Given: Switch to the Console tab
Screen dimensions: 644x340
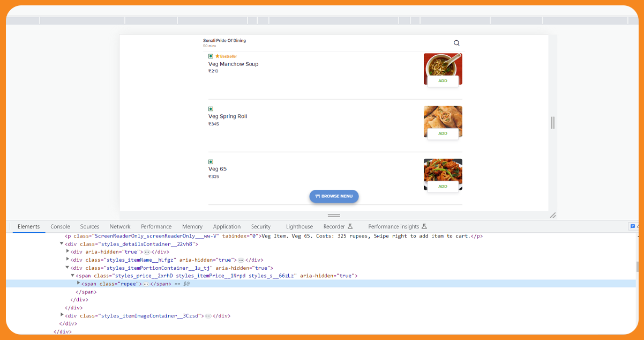Looking at the screenshot, I should (x=60, y=227).
